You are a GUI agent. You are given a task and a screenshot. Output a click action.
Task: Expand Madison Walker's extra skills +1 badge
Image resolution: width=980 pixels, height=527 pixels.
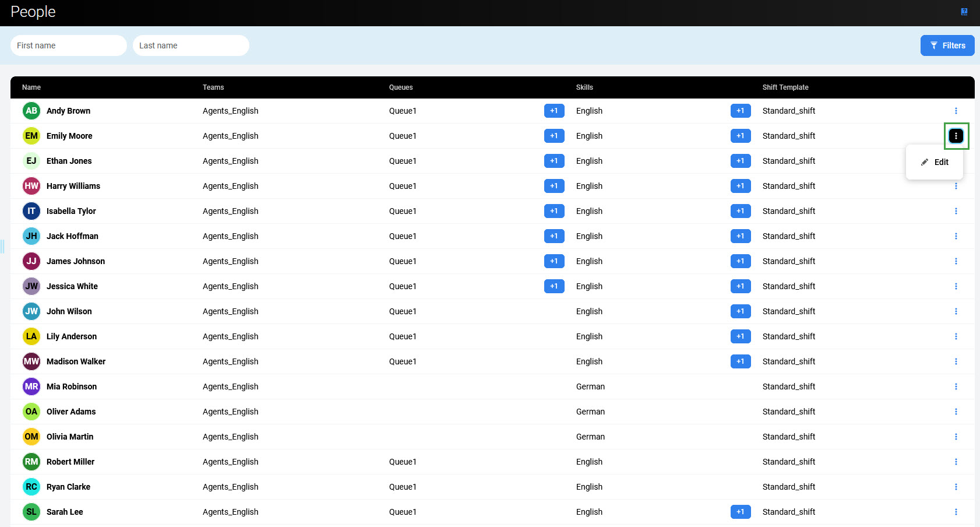click(740, 361)
